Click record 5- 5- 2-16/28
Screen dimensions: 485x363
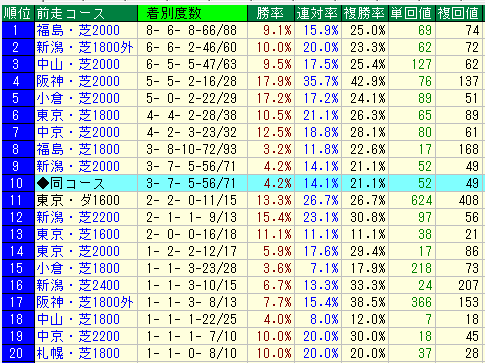pos(192,82)
